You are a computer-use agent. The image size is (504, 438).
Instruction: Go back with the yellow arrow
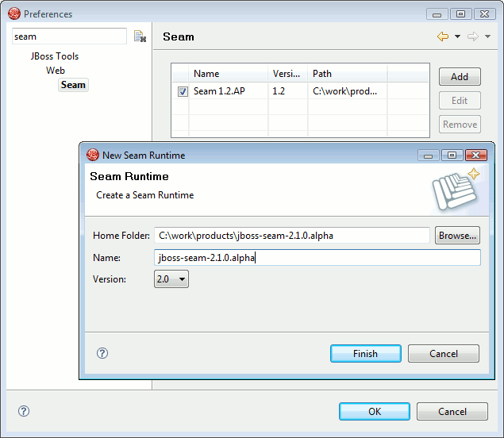click(x=443, y=36)
